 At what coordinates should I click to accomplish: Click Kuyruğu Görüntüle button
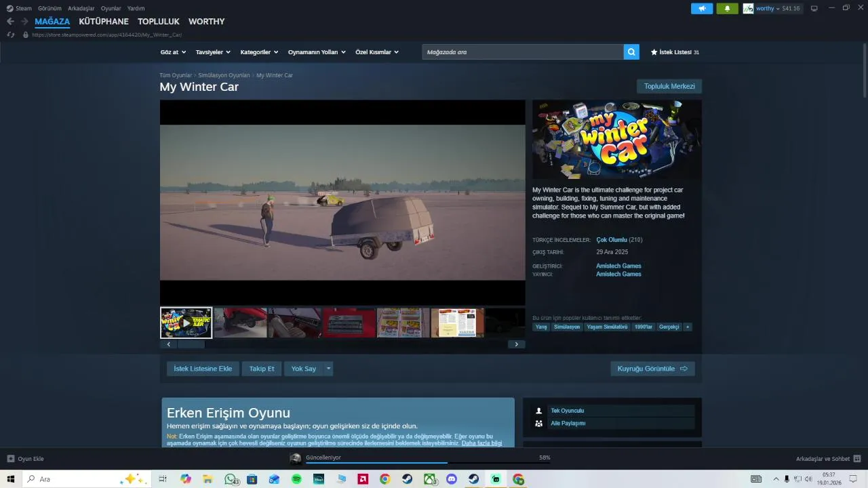coord(652,369)
